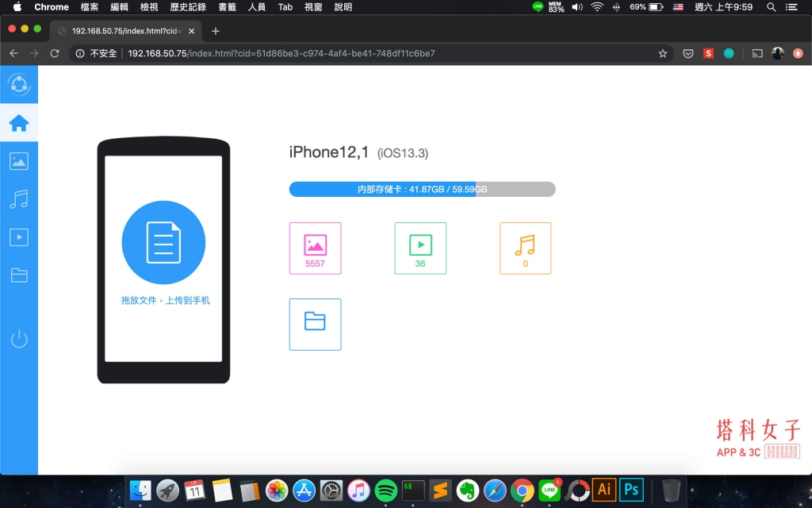Open the Files folder icon in sidebar

[18, 275]
